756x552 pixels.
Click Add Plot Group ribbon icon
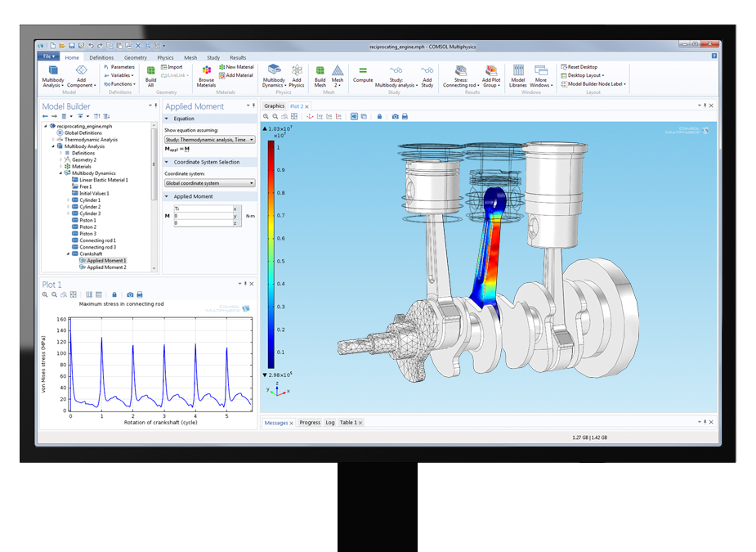(x=491, y=76)
